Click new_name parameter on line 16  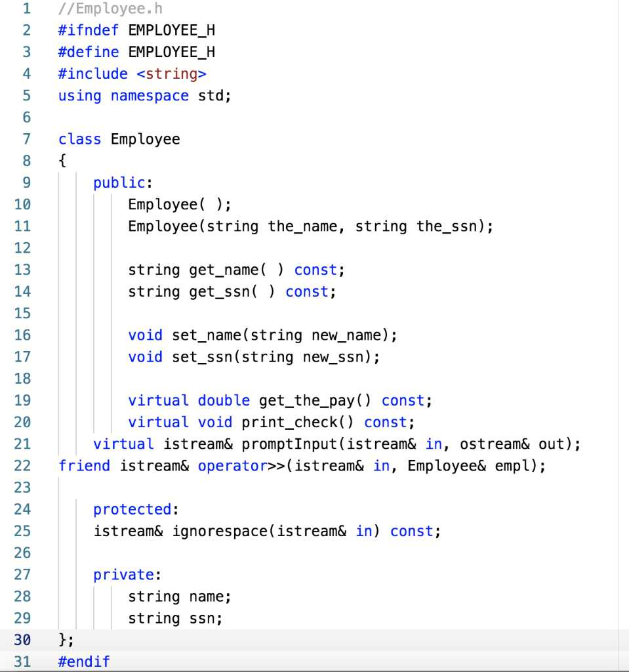point(346,335)
